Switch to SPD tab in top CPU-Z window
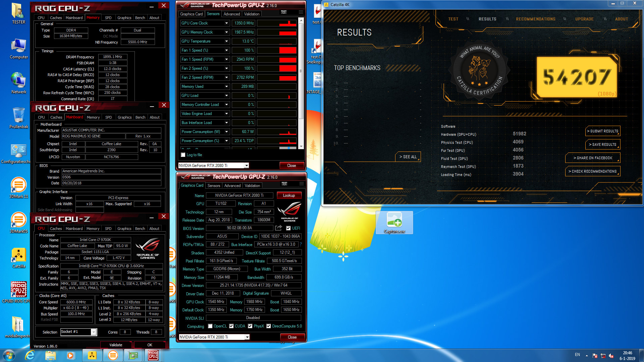The width and height of the screenshot is (644, 362). point(108,18)
